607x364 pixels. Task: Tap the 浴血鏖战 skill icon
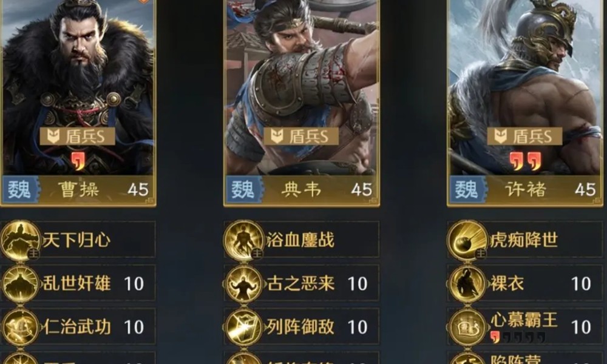click(243, 240)
